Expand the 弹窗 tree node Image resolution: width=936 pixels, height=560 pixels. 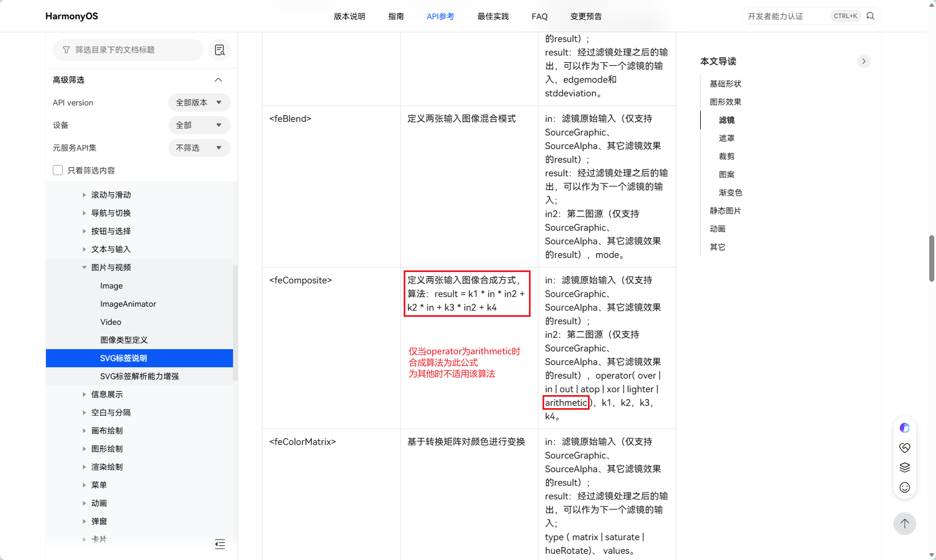[x=84, y=521]
